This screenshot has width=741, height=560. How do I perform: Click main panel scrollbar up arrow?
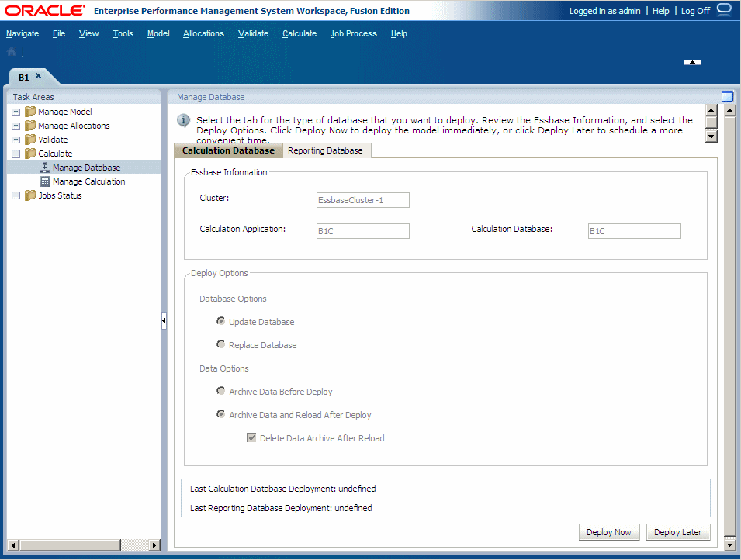pyautogui.click(x=729, y=111)
